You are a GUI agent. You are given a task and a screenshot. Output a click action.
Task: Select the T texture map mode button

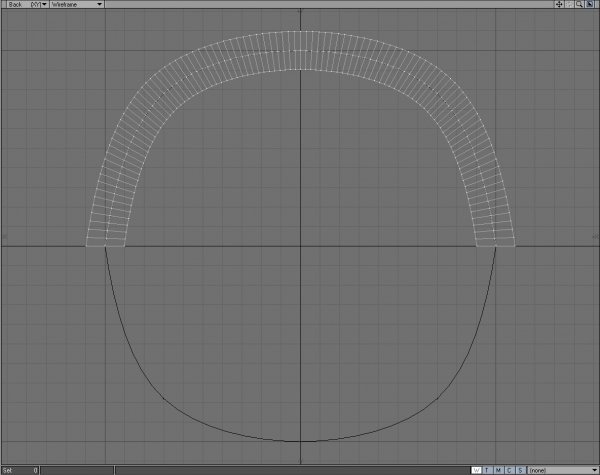point(487,470)
